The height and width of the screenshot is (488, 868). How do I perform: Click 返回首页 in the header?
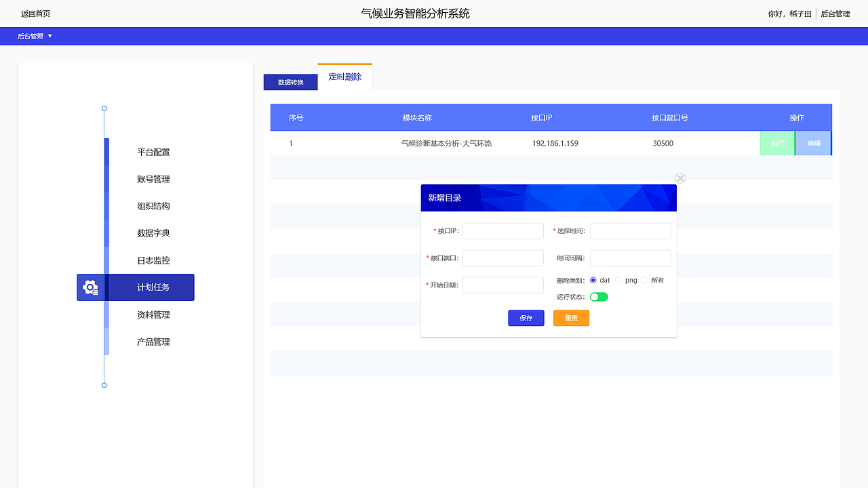pos(35,13)
